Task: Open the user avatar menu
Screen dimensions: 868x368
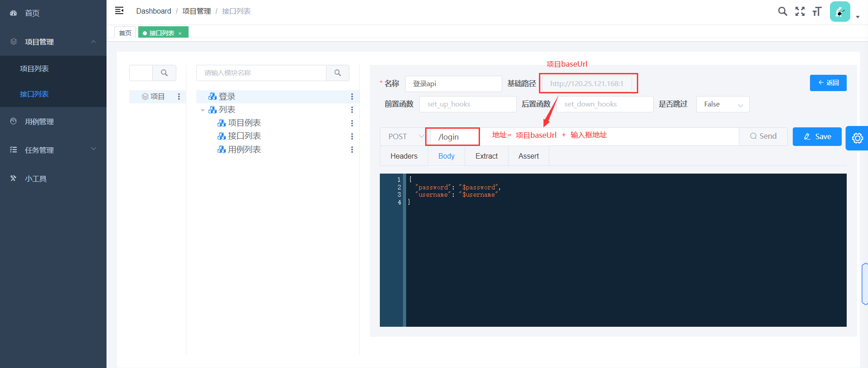Action: pyautogui.click(x=840, y=11)
